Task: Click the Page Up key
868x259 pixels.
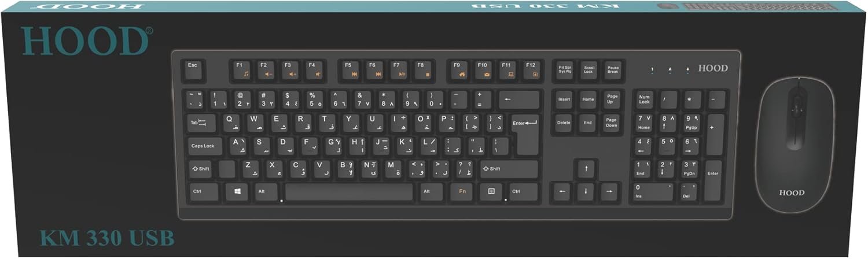Action: (x=612, y=99)
